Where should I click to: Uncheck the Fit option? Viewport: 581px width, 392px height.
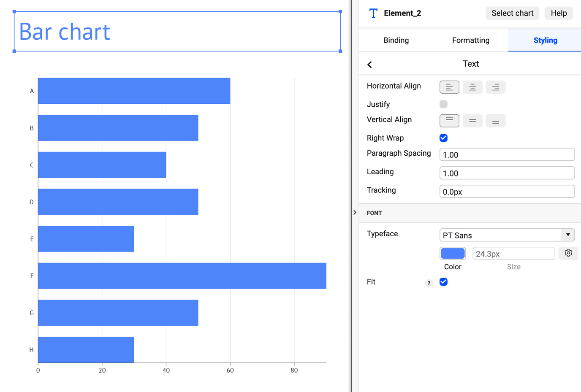point(443,282)
